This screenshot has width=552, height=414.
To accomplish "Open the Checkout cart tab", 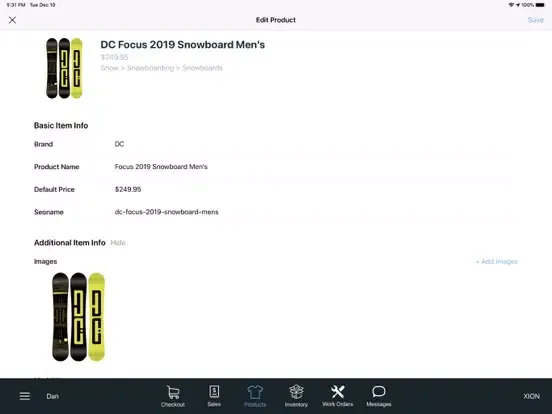I will (173, 396).
